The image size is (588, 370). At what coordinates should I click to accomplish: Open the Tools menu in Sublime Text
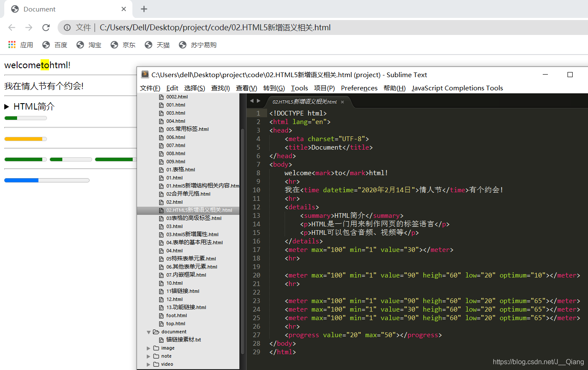click(300, 88)
